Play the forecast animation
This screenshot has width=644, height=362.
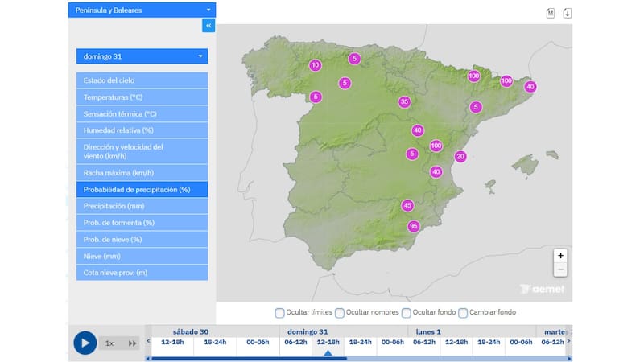[85, 343]
